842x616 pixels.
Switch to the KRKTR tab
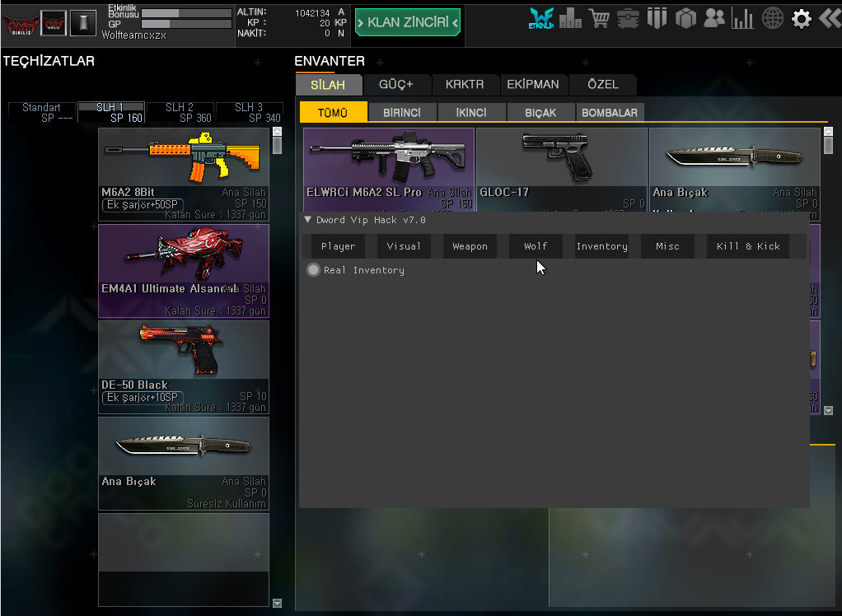tap(465, 85)
